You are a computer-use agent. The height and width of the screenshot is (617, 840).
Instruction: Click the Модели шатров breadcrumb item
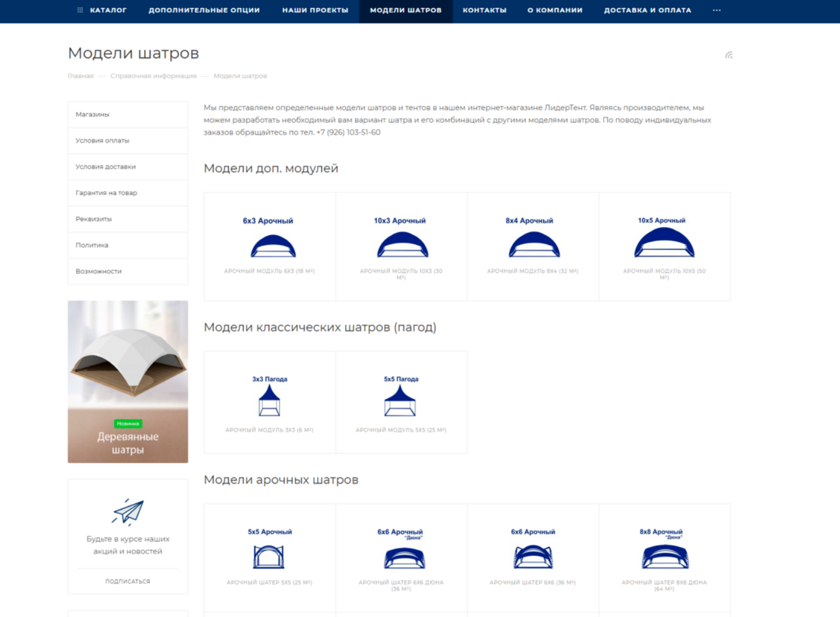240,76
